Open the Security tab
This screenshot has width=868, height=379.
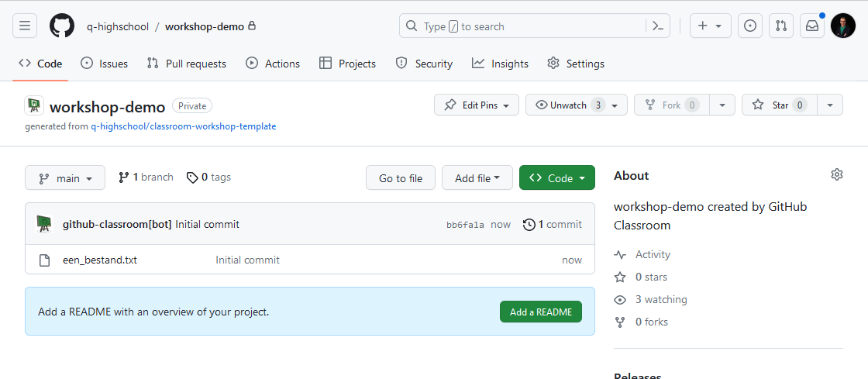(424, 64)
